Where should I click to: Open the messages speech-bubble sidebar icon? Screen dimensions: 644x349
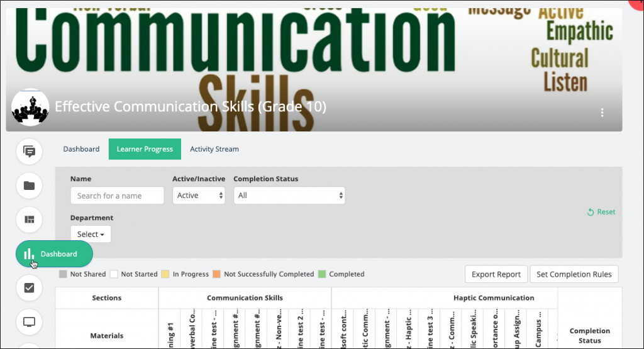[29, 152]
